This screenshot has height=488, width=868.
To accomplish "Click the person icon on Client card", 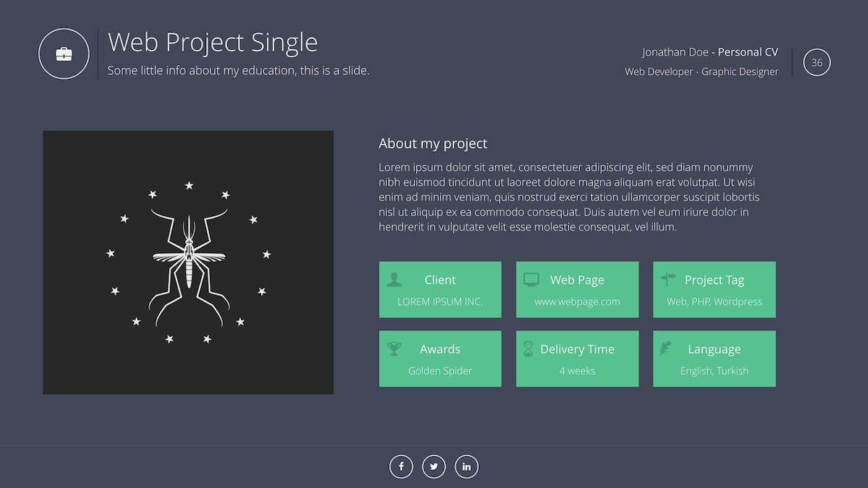I will (394, 280).
